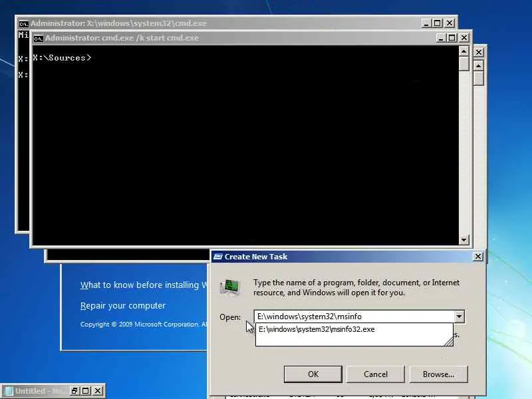Close the system32\cmd.exe back window

tap(450, 23)
